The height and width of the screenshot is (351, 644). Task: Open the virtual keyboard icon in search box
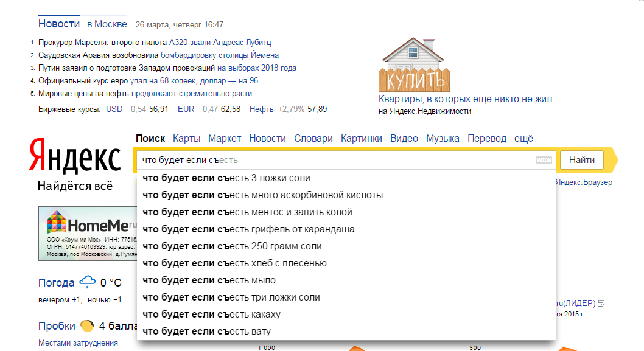tap(544, 160)
